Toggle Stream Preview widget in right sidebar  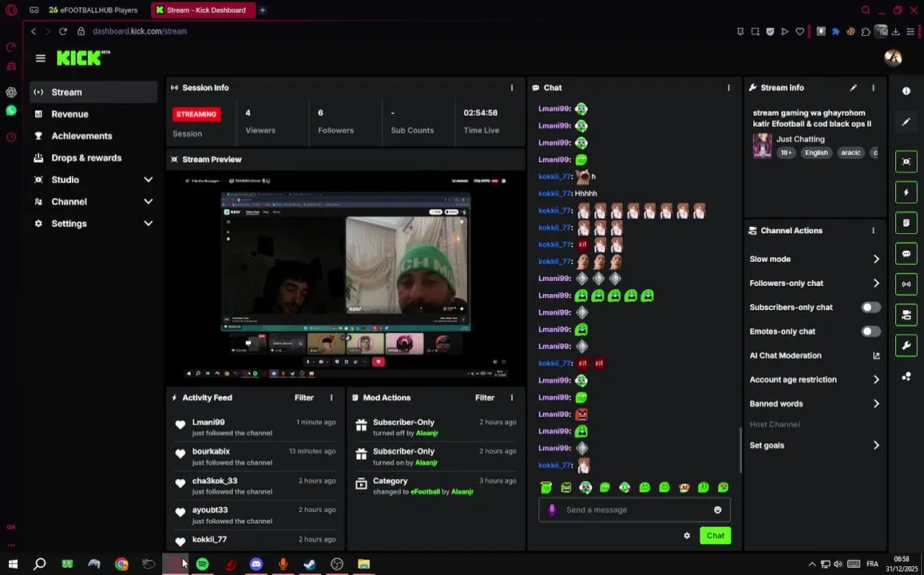(906, 161)
